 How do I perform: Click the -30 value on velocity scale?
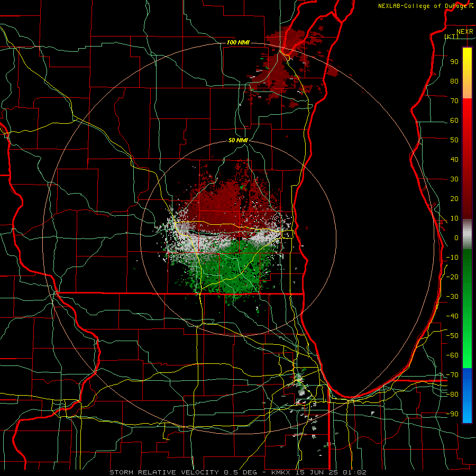click(x=452, y=297)
